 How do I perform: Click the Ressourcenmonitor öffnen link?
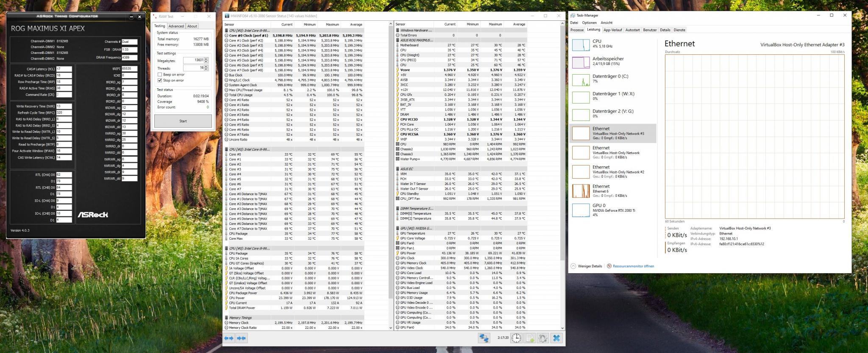click(633, 266)
